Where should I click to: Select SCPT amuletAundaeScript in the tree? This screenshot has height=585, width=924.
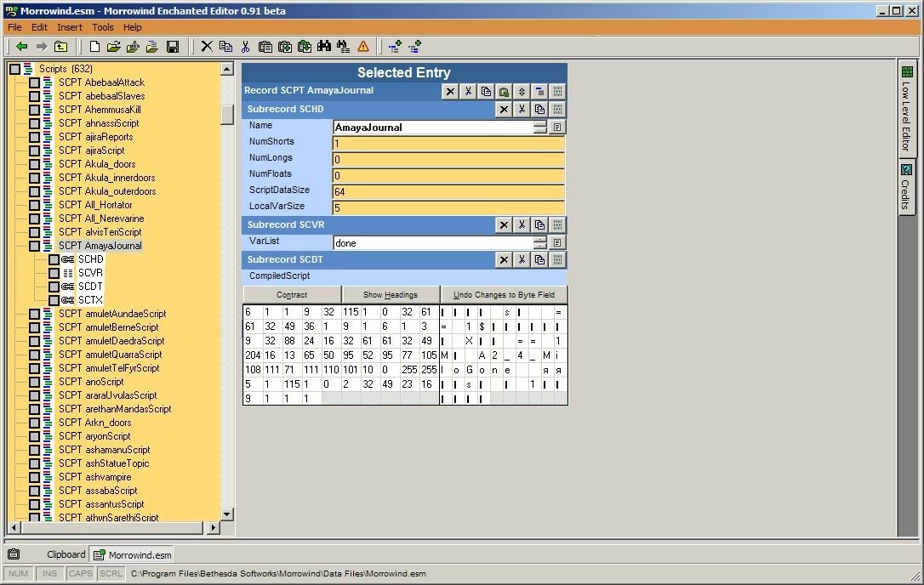[112, 314]
